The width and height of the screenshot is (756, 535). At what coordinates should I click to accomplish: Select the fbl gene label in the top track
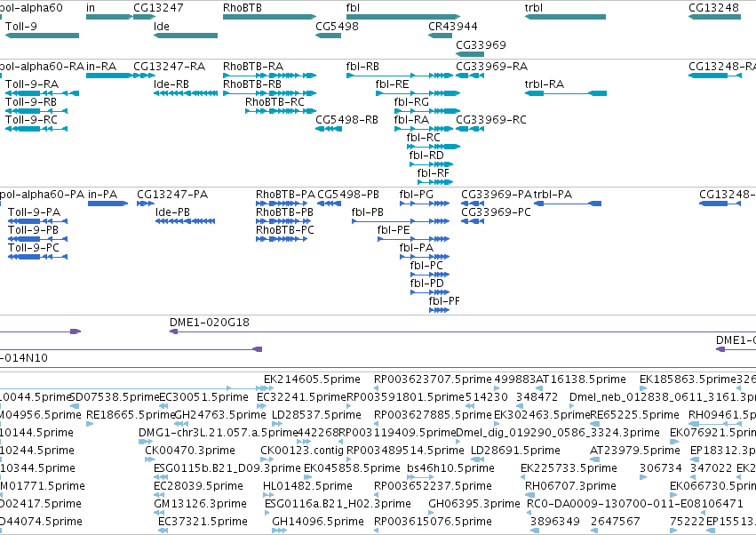[x=353, y=8]
